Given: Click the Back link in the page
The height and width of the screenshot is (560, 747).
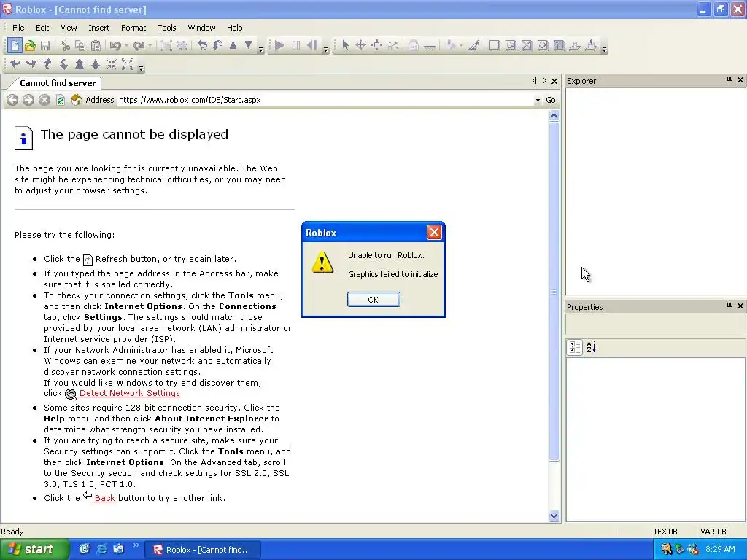Looking at the screenshot, I should 104,498.
